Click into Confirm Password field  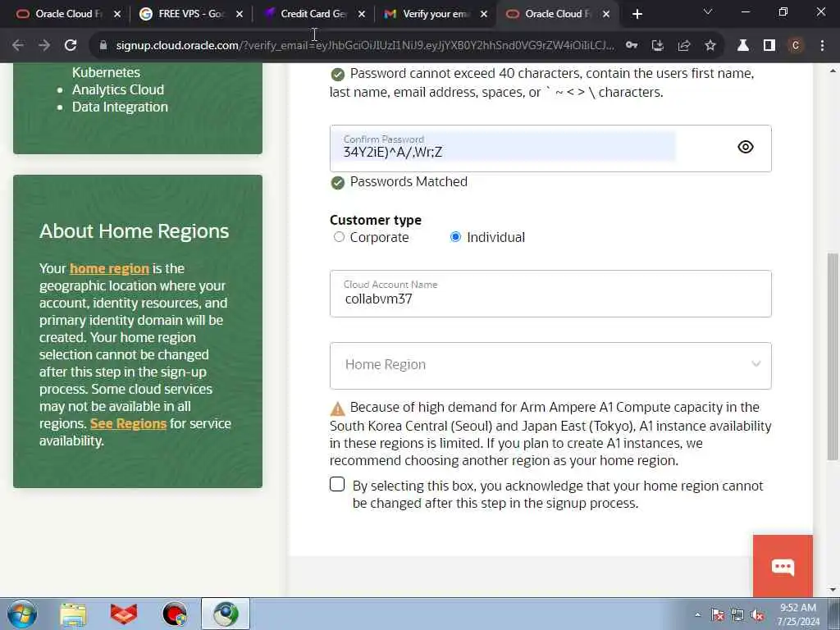pos(550,148)
